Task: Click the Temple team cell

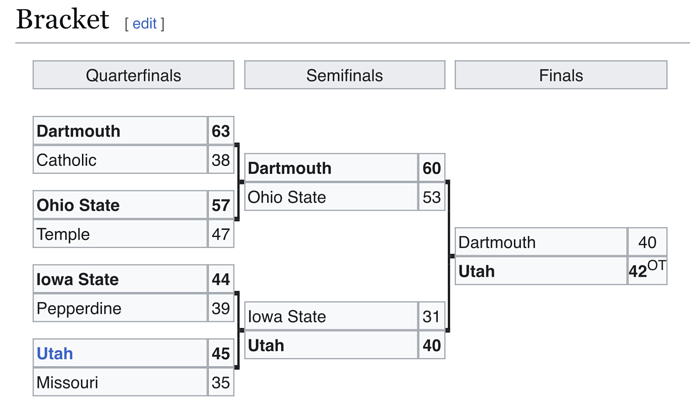Action: 120,234
